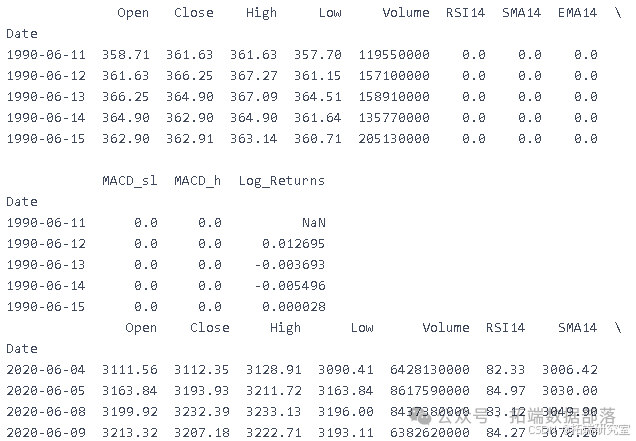Select the MACD_h column header

coord(198,181)
